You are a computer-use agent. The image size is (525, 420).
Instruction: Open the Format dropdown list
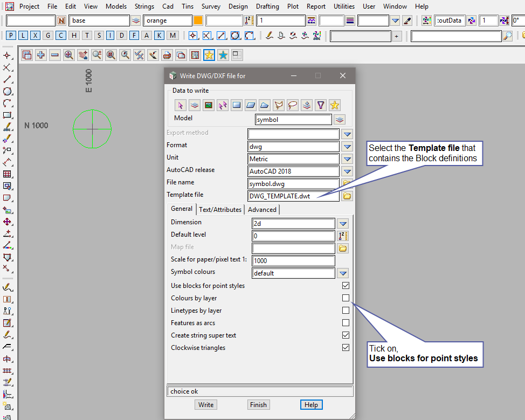pos(347,147)
